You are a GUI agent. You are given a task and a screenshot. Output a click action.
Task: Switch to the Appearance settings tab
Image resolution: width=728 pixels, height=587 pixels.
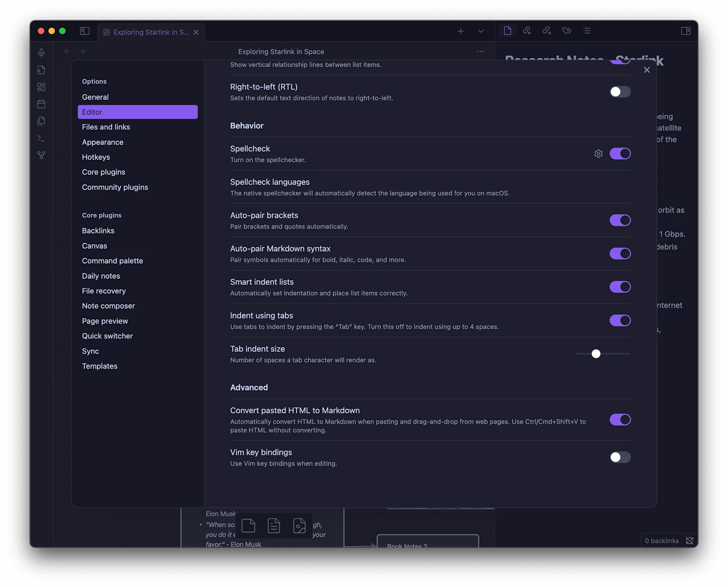pos(102,142)
